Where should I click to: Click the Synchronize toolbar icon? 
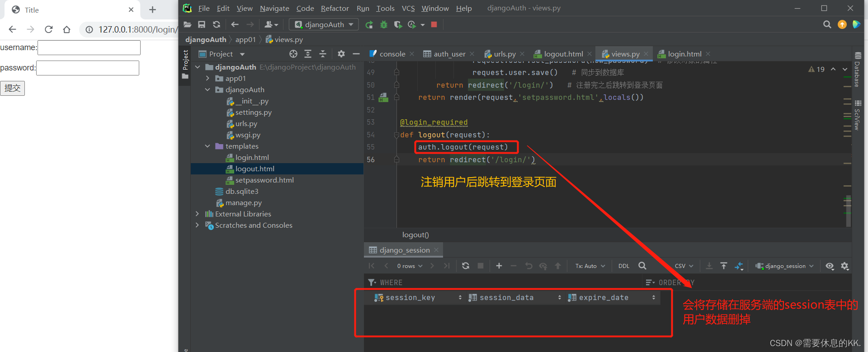(x=217, y=24)
